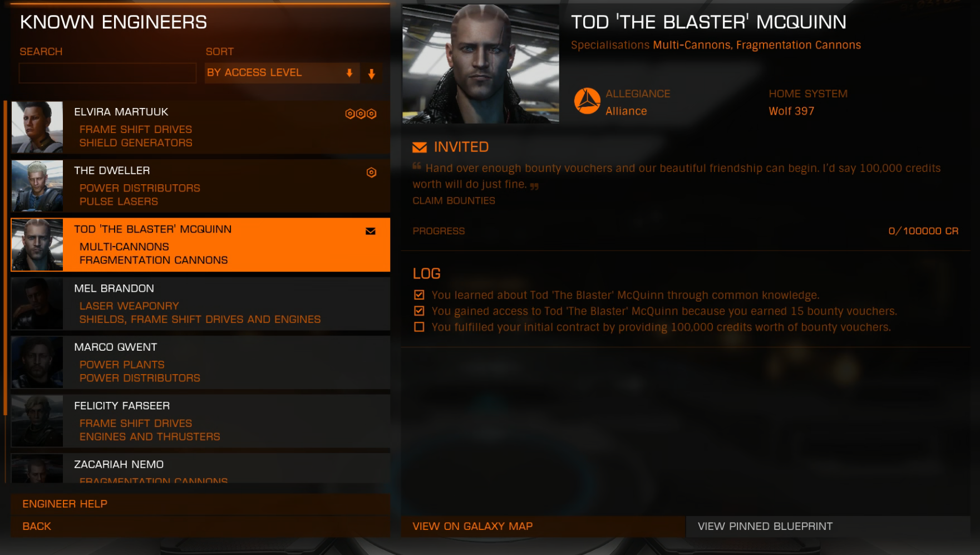Choose Felicity Farseer from the engineers list

pos(200,421)
